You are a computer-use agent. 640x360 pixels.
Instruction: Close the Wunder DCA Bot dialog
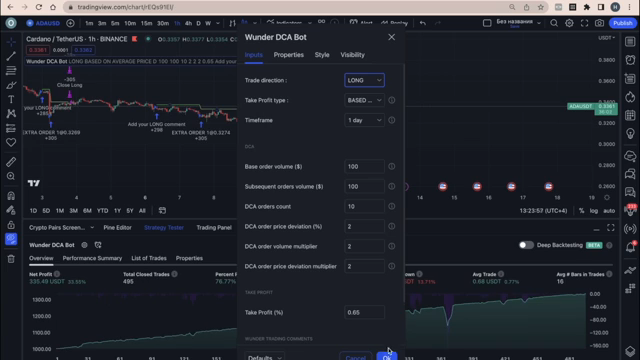tap(391, 37)
